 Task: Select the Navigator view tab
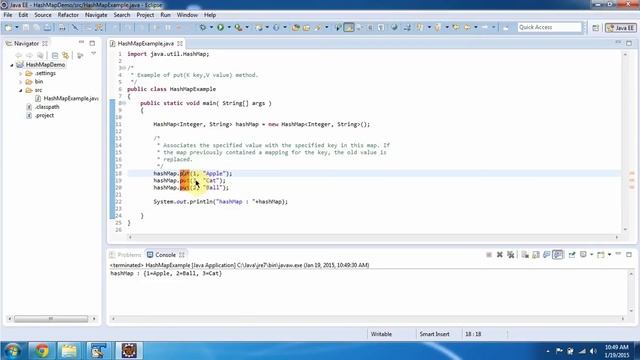[26, 43]
